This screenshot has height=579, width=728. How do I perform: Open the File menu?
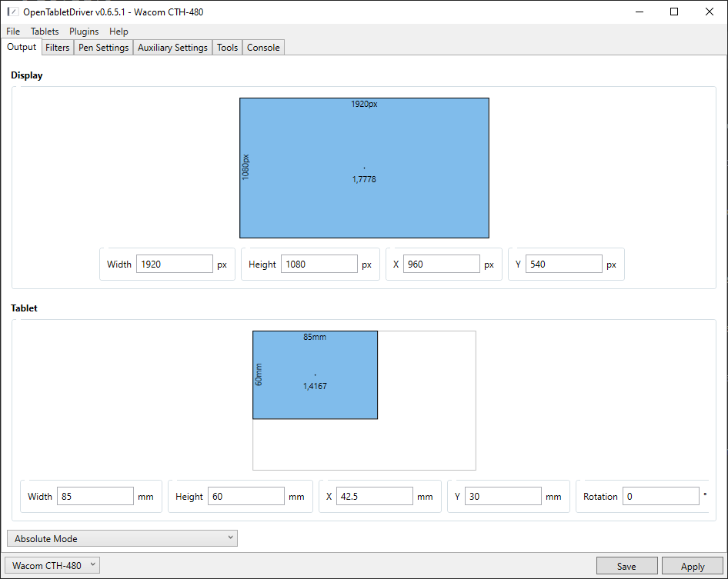[13, 32]
